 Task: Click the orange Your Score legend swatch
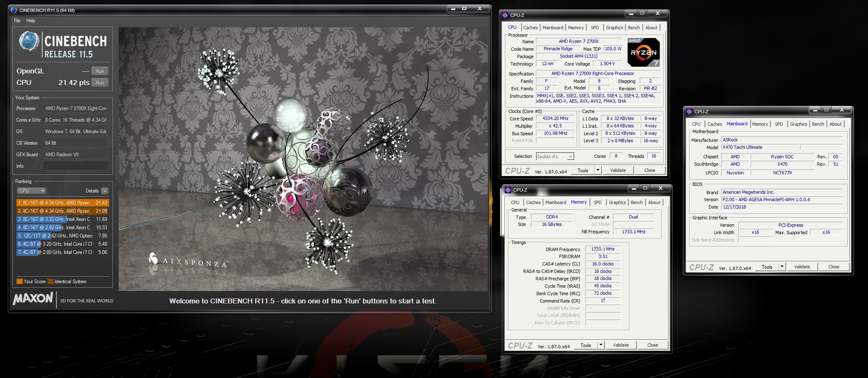click(19, 282)
